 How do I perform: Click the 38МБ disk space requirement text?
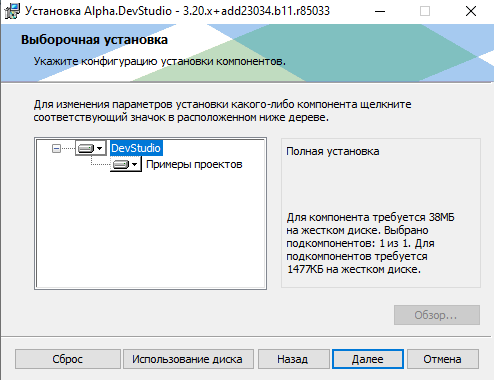click(442, 217)
